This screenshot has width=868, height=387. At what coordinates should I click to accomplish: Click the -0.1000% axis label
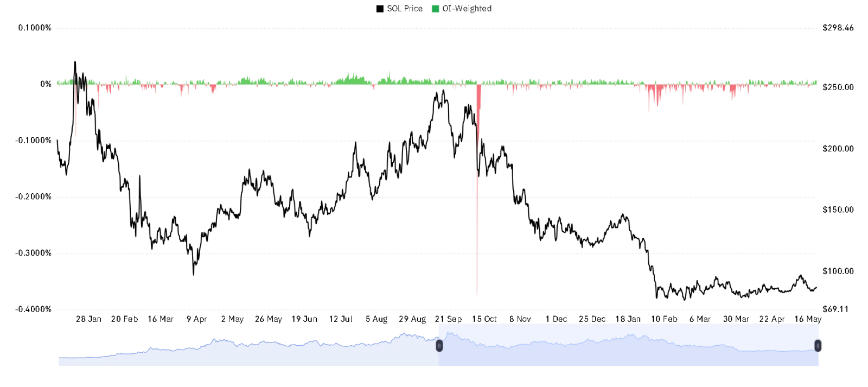[x=34, y=141]
